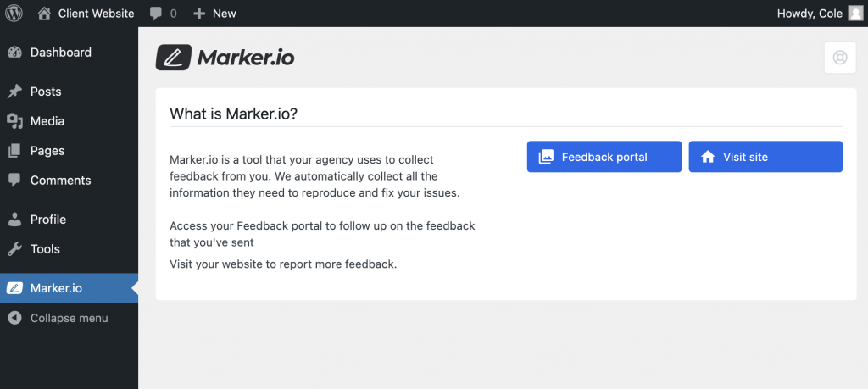868x389 pixels.
Task: Click paragraph starting 'Marker.io is a tool'
Action: pos(315,176)
